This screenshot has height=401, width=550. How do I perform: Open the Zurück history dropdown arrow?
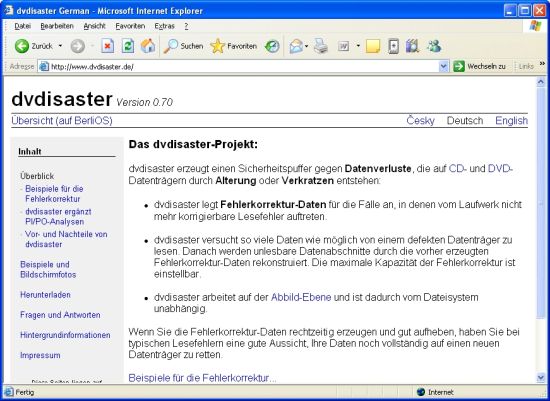(60, 46)
